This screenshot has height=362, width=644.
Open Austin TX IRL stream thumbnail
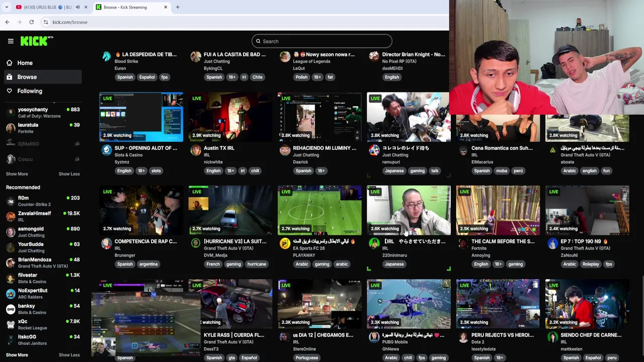230,116
